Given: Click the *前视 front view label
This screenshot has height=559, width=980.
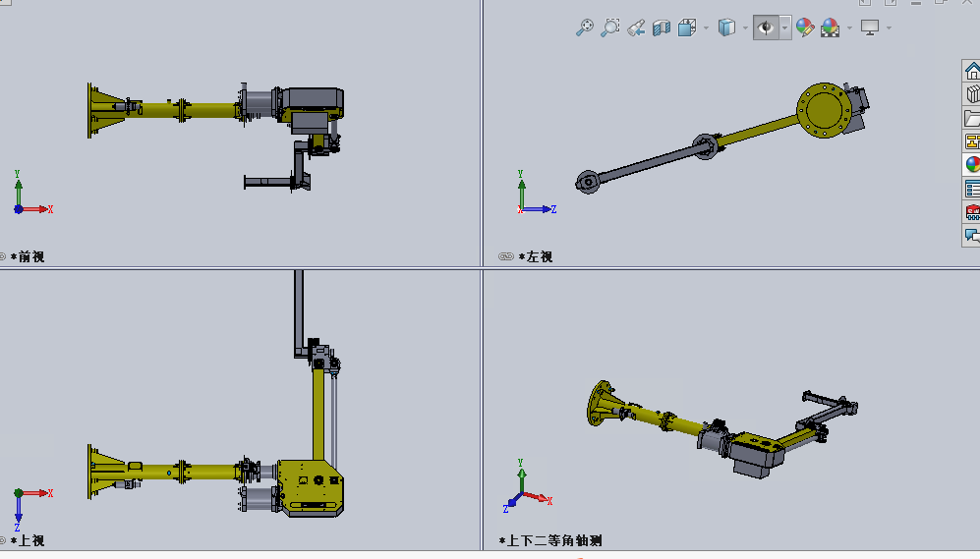Looking at the screenshot, I should (x=27, y=256).
